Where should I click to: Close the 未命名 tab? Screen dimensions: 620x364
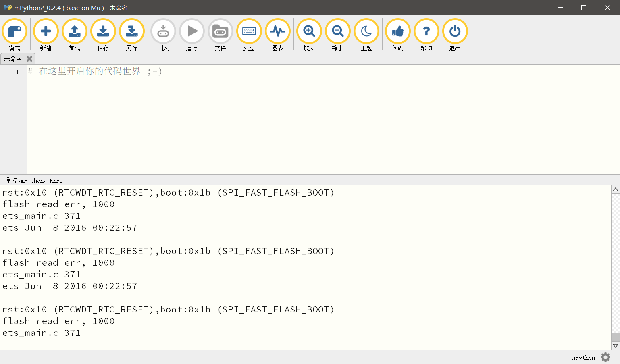tap(29, 59)
